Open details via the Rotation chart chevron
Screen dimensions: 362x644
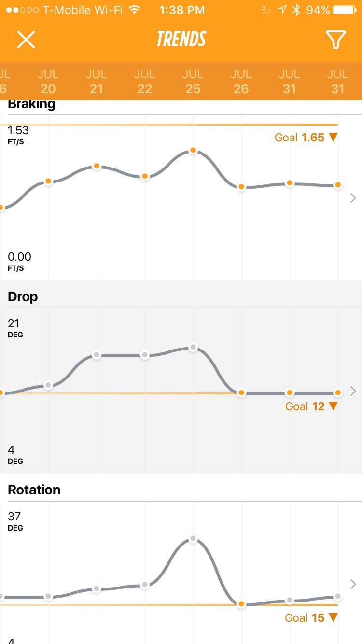pos(353,584)
